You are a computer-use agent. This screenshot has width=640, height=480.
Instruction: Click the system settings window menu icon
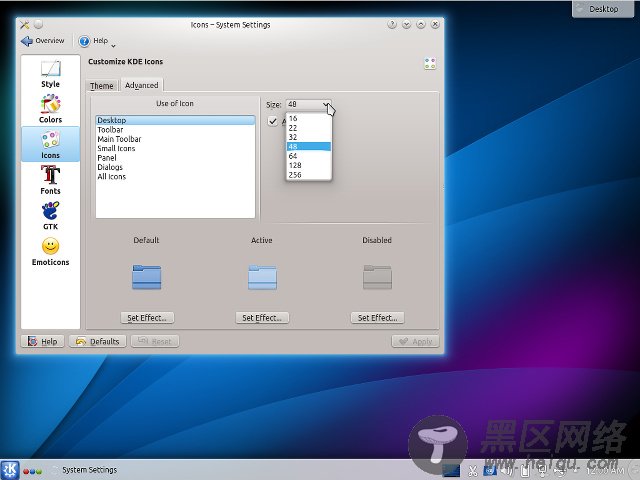(24, 25)
